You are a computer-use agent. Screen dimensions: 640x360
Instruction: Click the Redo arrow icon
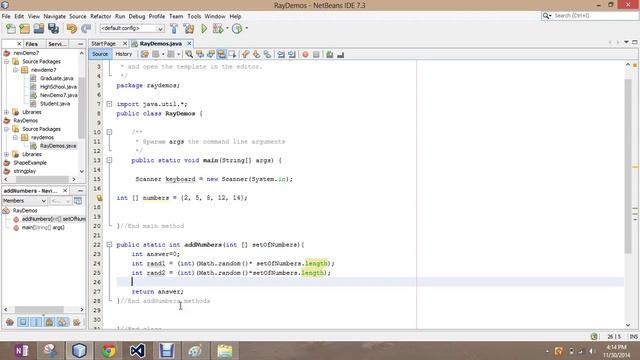coord(86,29)
